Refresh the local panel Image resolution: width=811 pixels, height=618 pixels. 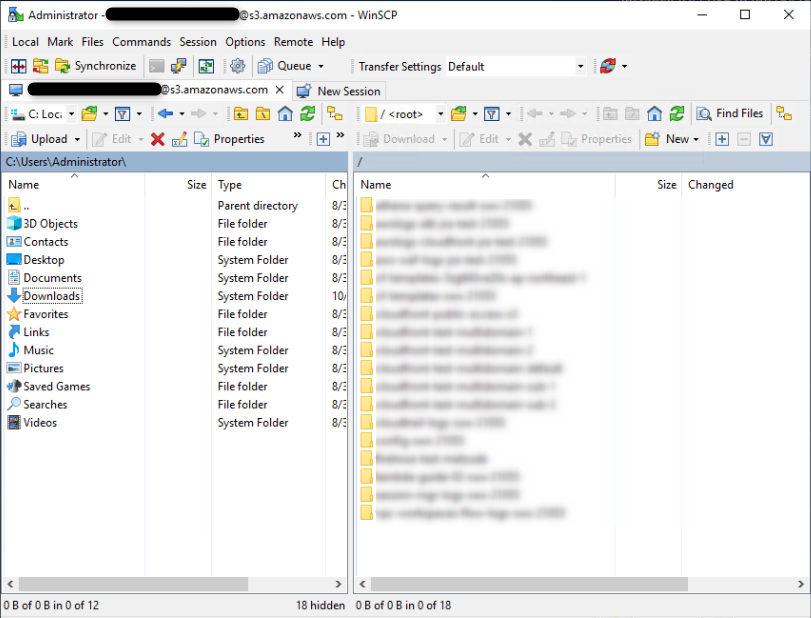308,114
